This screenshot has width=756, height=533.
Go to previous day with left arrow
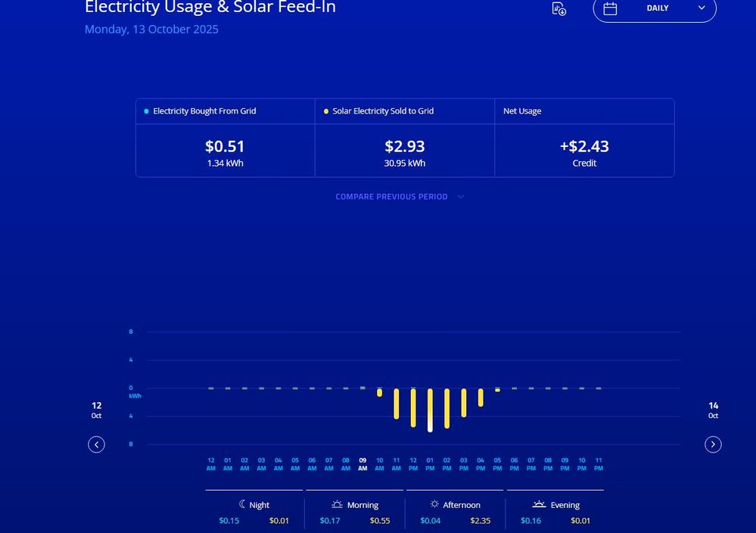[96, 444]
